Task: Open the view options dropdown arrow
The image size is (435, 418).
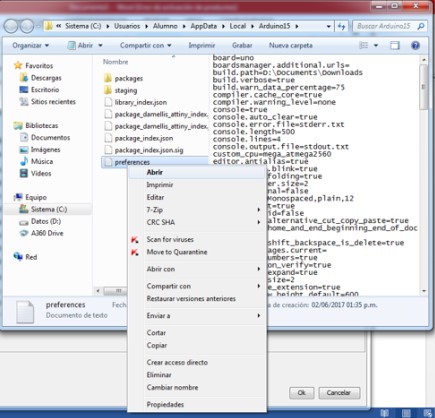Action: coord(376,45)
